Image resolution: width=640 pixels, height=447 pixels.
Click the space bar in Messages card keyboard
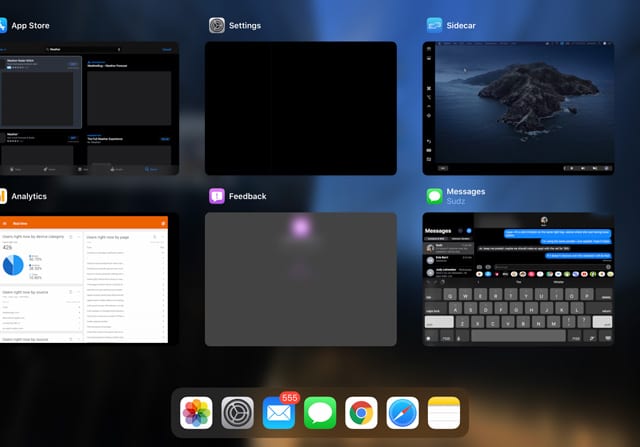518,336
